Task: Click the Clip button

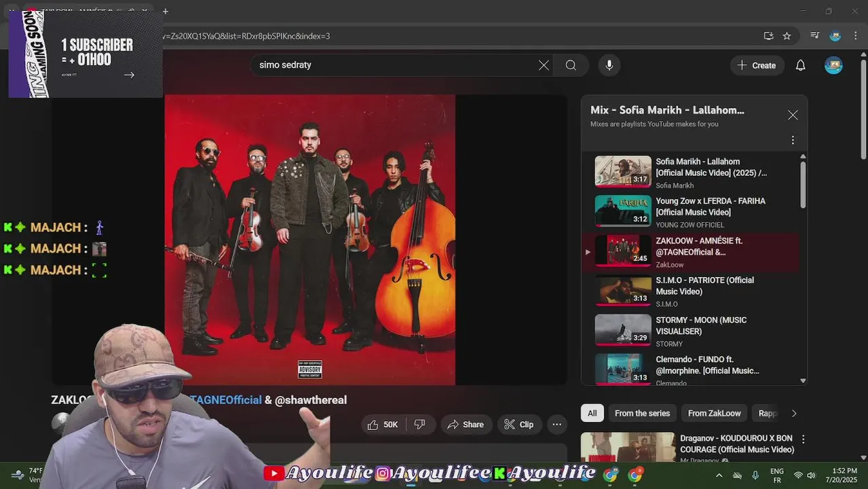Action: [519, 424]
